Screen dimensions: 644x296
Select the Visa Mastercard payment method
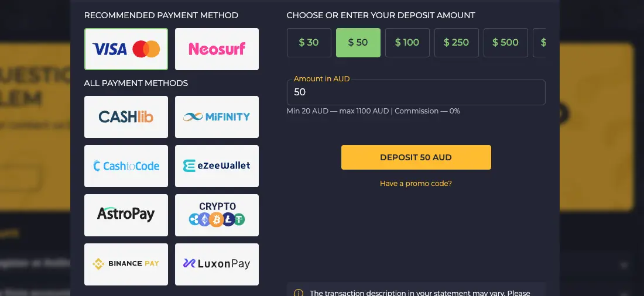click(x=126, y=49)
